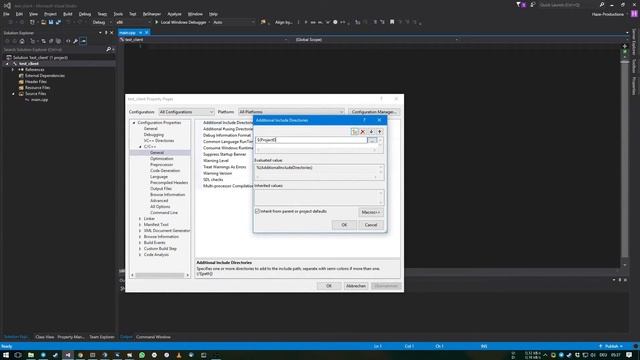Click the new line folder icon in Additional Include Directories
This screenshot has width=640, height=360.
point(354,132)
